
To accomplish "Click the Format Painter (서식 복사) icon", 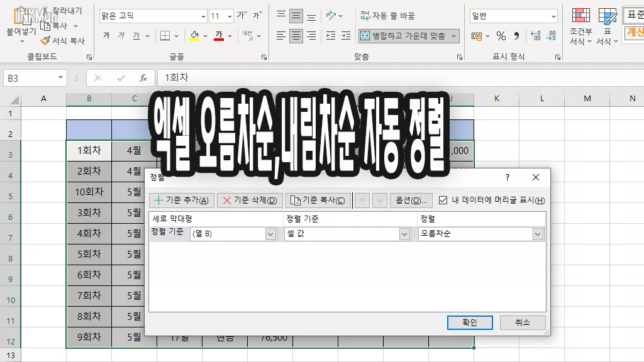I will (x=45, y=41).
